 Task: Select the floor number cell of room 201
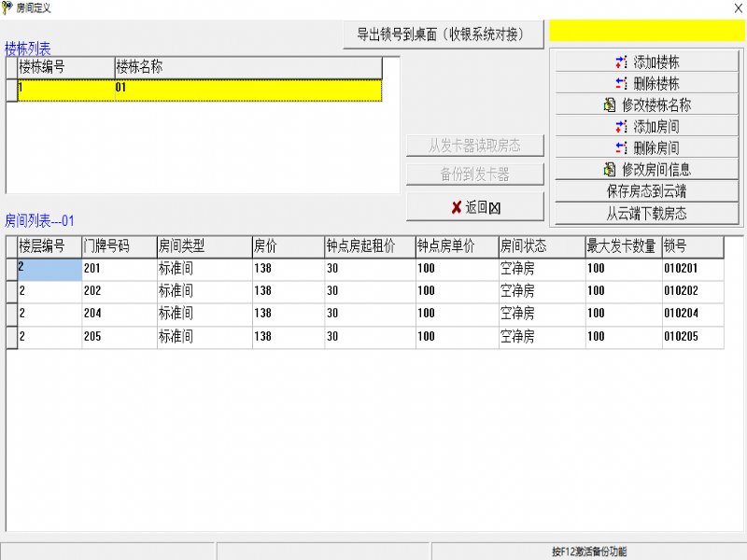pyautogui.click(x=49, y=269)
